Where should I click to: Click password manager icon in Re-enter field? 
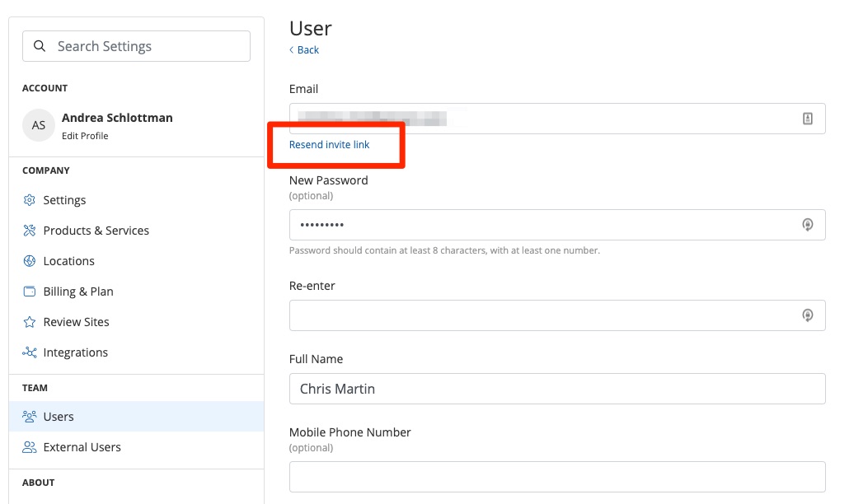(x=808, y=315)
